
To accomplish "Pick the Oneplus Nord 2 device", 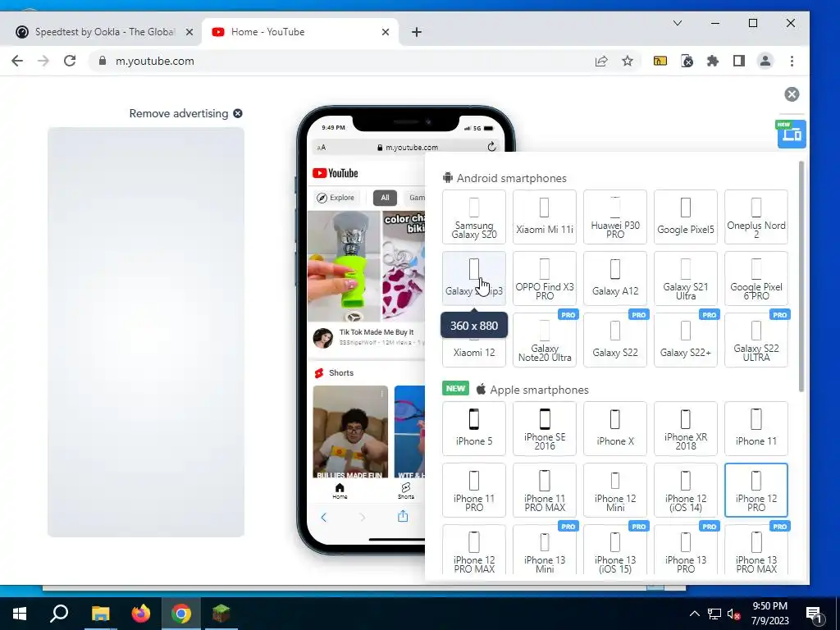I will pos(756,217).
